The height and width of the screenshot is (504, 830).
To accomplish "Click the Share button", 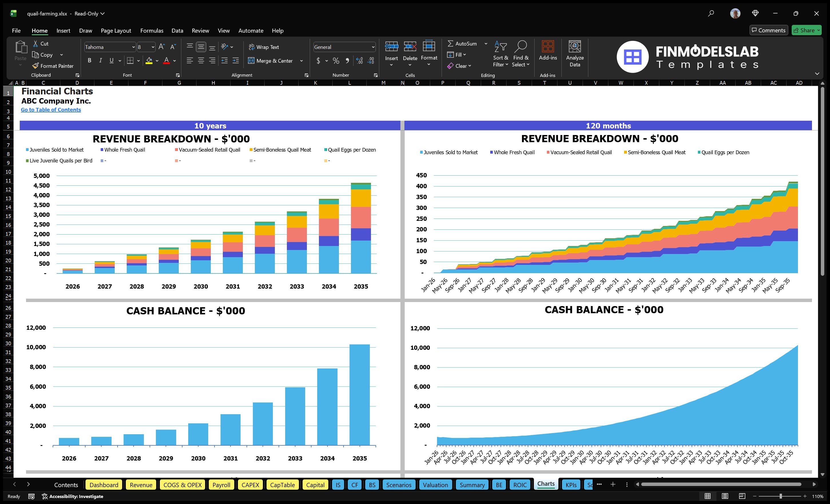I will pyautogui.click(x=807, y=30).
